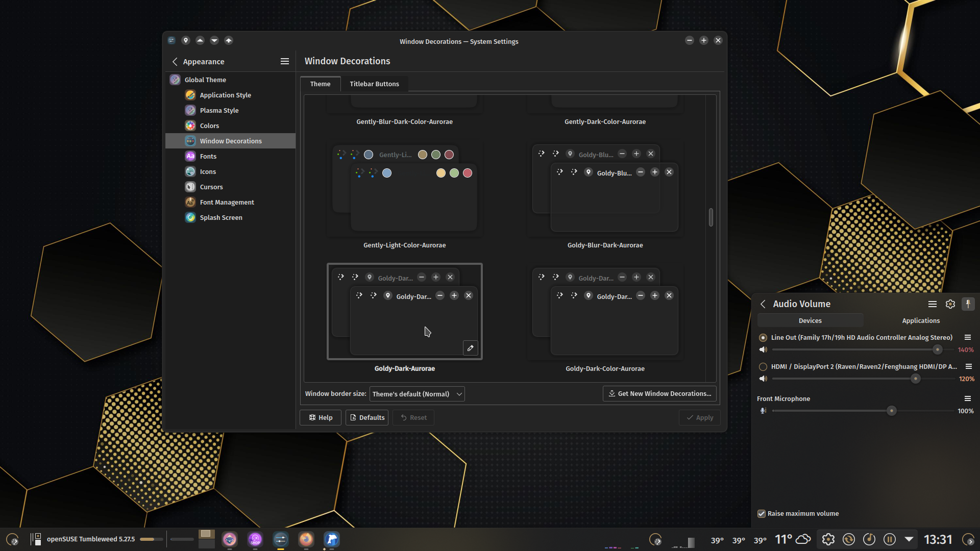Go back from Audio Volume panel
Viewport: 980px width, 551px height.
point(763,304)
